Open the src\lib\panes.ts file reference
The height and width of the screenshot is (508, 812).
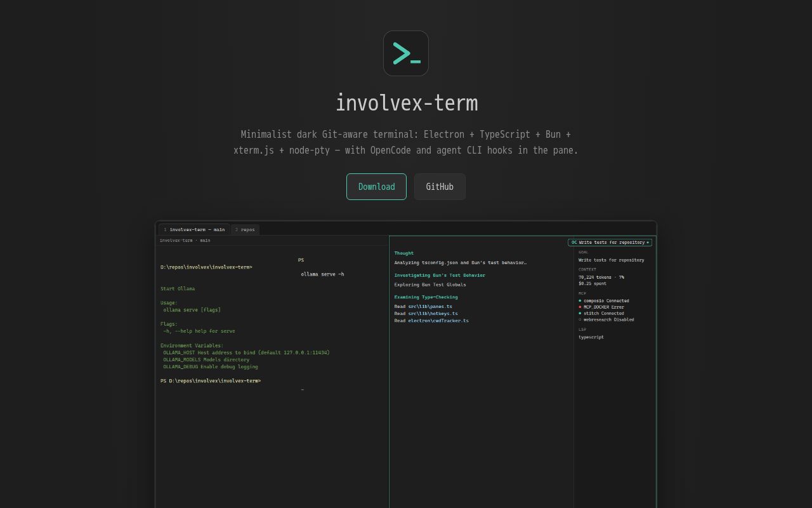[430, 307]
